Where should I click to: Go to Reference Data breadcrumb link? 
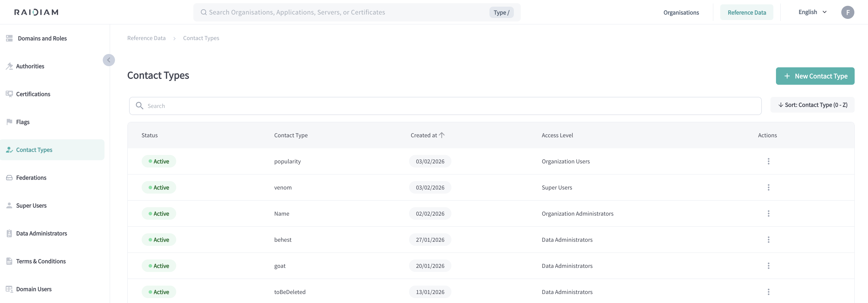pos(146,38)
